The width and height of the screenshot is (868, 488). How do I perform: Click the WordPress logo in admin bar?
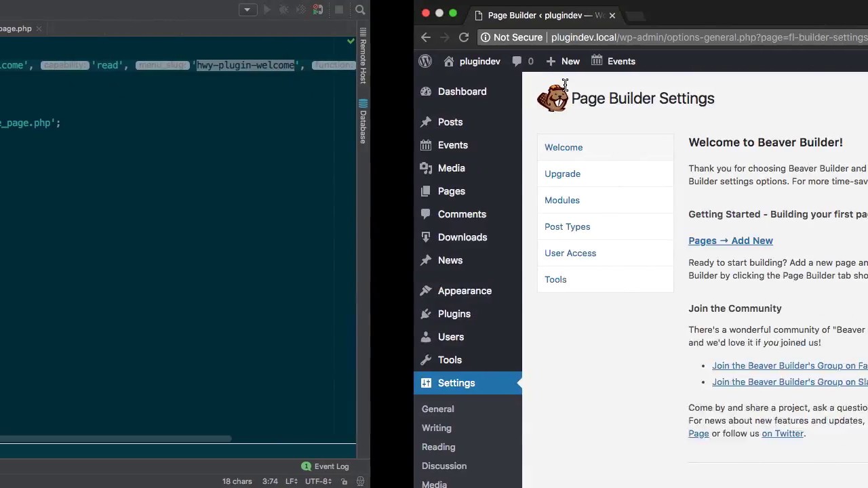(425, 61)
